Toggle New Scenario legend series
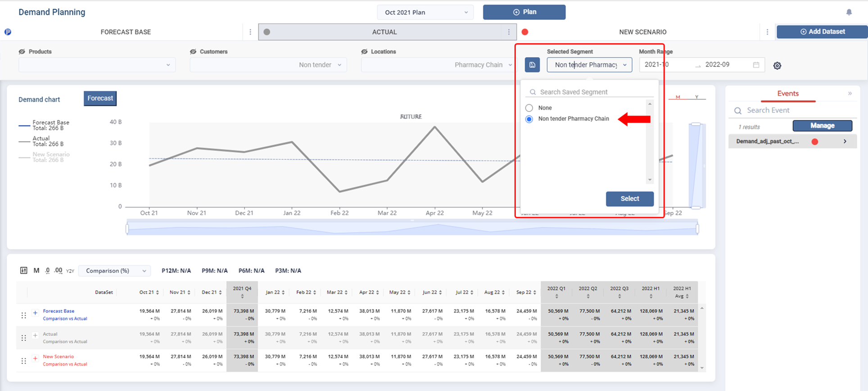Image resolution: width=868 pixels, height=391 pixels. tap(44, 157)
